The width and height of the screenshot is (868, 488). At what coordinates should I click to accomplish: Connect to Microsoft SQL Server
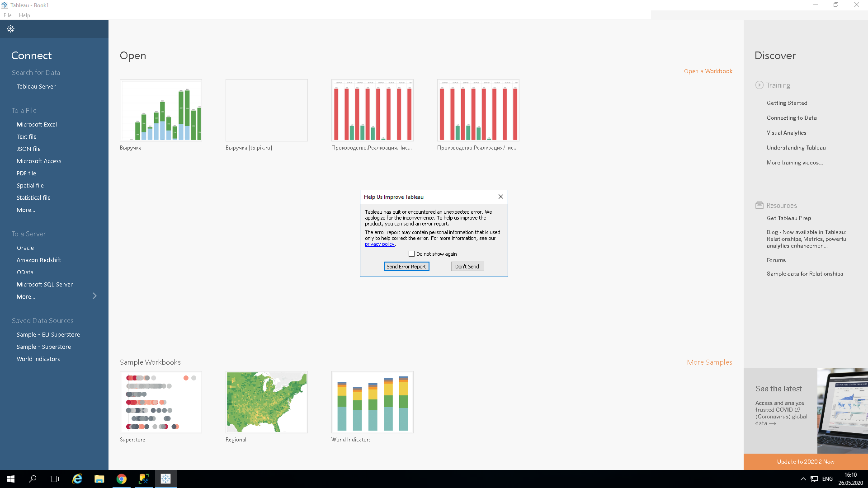pyautogui.click(x=45, y=285)
